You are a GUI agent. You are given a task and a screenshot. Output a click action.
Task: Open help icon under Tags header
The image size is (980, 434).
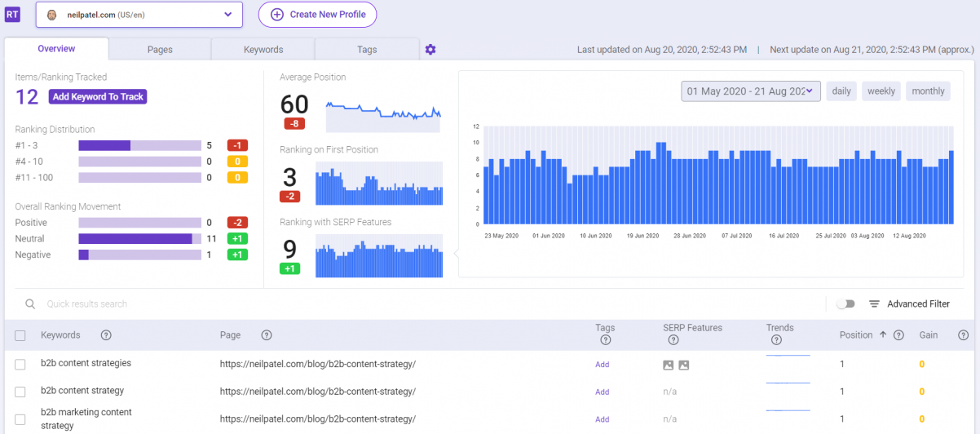[x=605, y=340]
